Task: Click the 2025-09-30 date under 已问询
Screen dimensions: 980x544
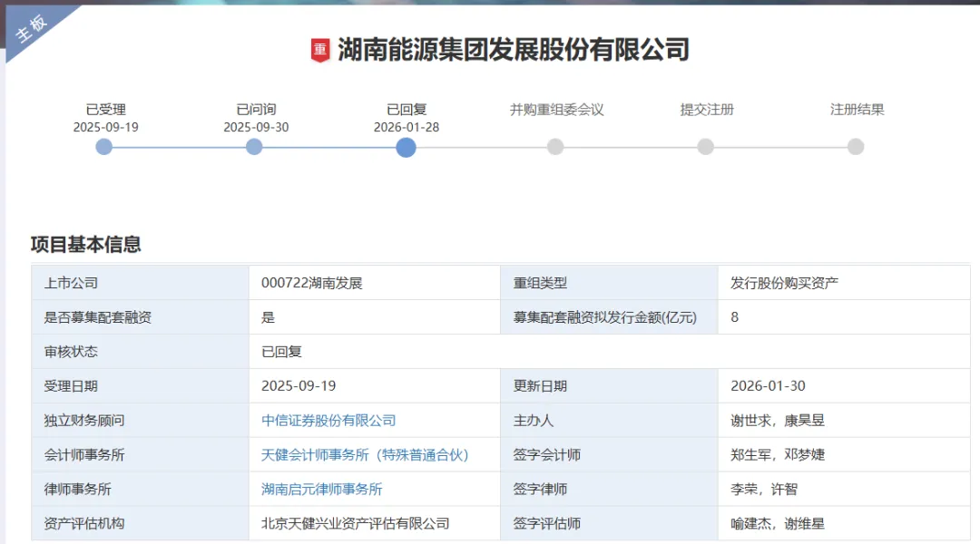Action: click(x=256, y=128)
